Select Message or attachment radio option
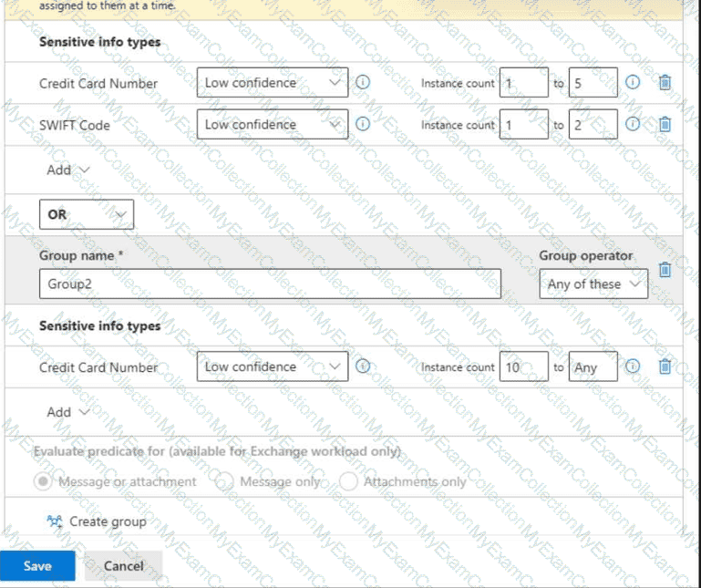The height and width of the screenshot is (588, 701). (x=43, y=481)
